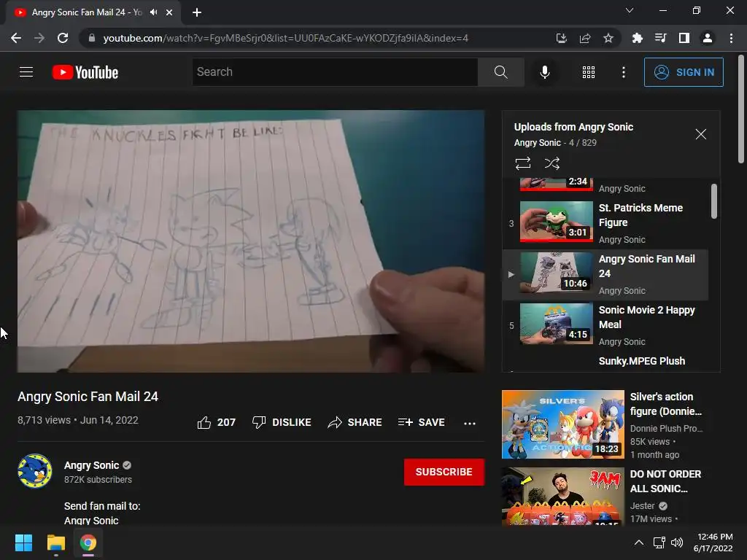Open Chrome profile icon

click(x=708, y=38)
